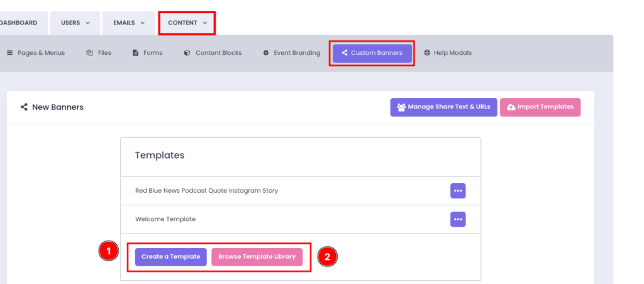This screenshot has height=284, width=644.
Task: Expand the CONTENT dropdown chevron
Action: 205,23
